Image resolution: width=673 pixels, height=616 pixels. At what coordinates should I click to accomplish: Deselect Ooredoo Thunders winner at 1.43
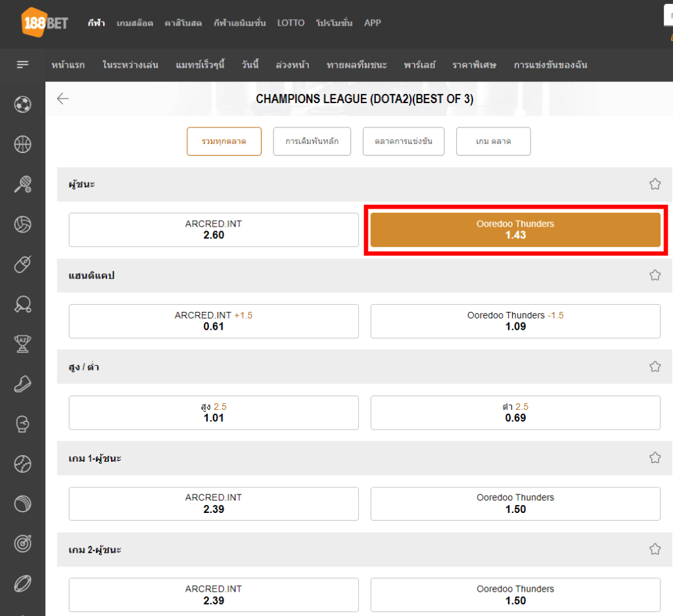[x=515, y=230]
